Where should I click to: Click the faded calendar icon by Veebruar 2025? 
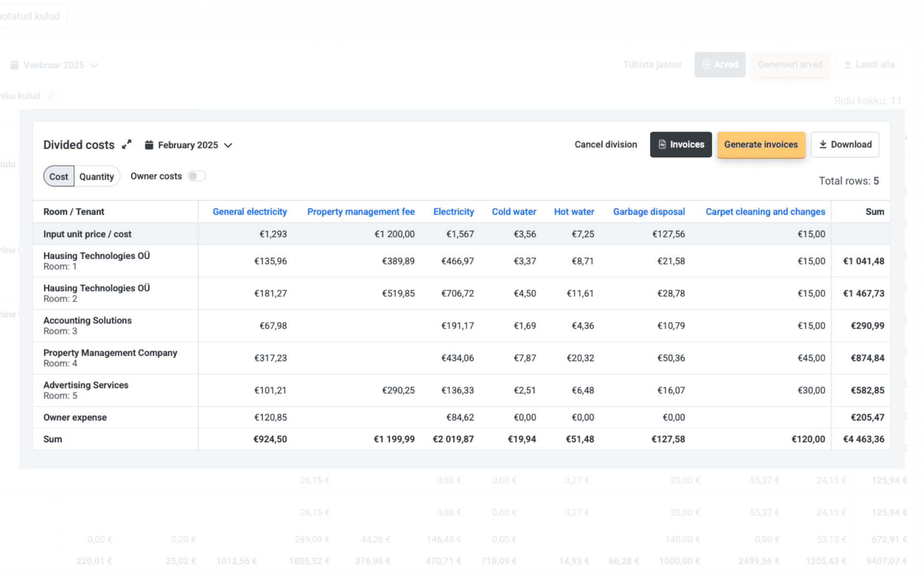(14, 65)
